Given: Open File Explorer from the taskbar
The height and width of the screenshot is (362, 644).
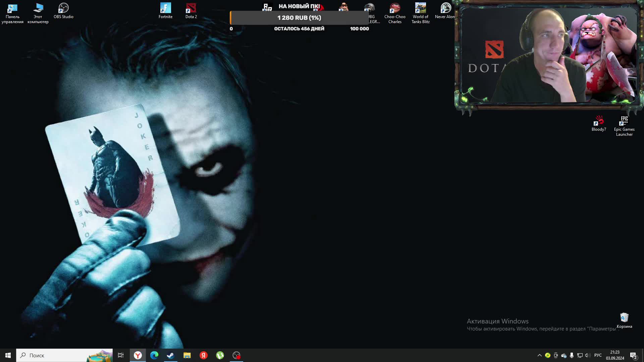Looking at the screenshot, I should (187, 355).
